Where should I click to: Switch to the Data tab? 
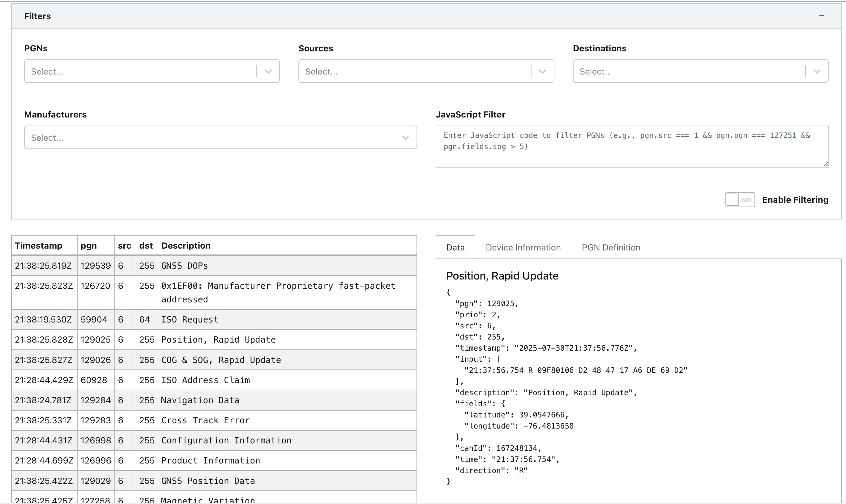tap(455, 247)
